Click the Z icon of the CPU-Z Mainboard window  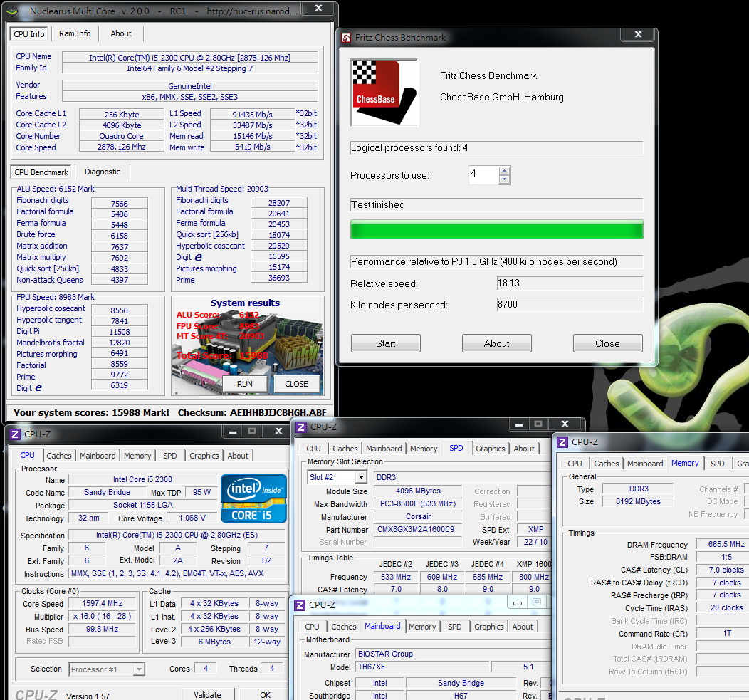(300, 605)
